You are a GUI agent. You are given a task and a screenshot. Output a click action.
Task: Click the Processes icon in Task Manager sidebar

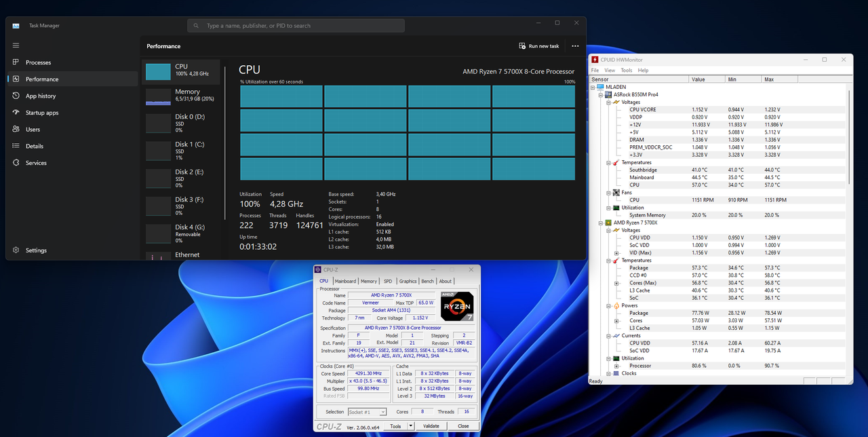(x=16, y=62)
